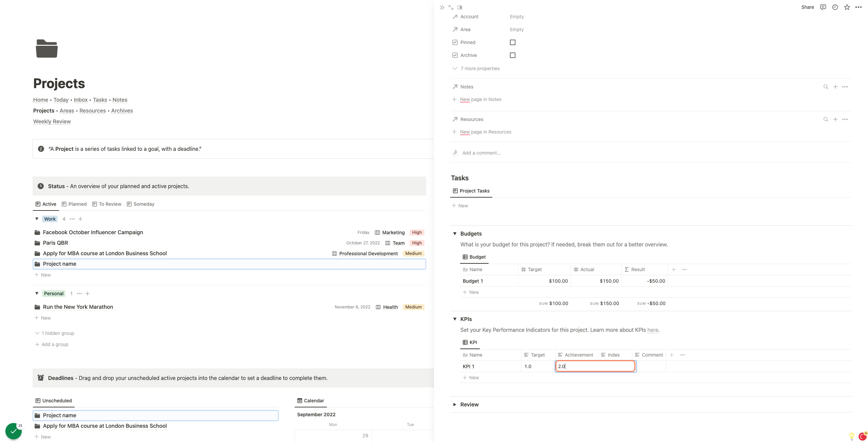
Task: Switch peek mode layout icon
Action: point(460,7)
